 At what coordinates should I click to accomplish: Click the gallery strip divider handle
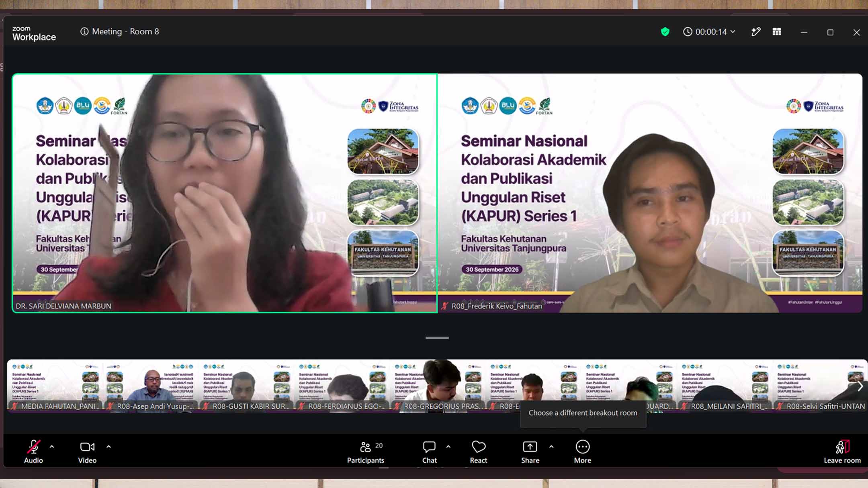pyautogui.click(x=437, y=338)
